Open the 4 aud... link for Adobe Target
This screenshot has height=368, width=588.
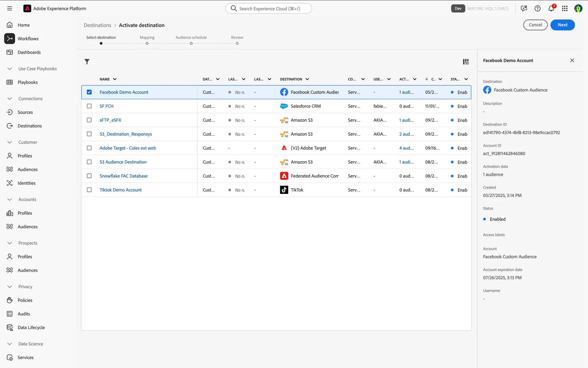click(407, 148)
